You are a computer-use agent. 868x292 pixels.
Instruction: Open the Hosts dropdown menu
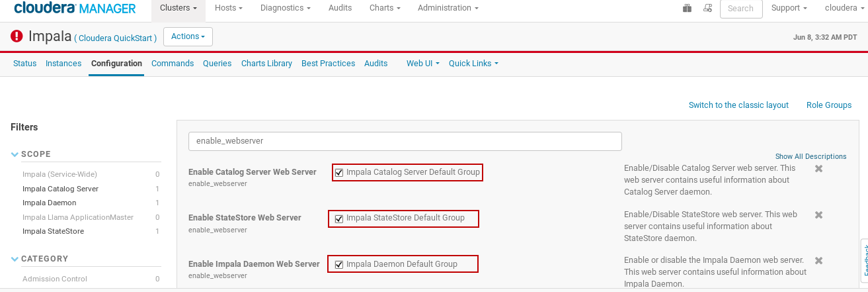click(229, 8)
